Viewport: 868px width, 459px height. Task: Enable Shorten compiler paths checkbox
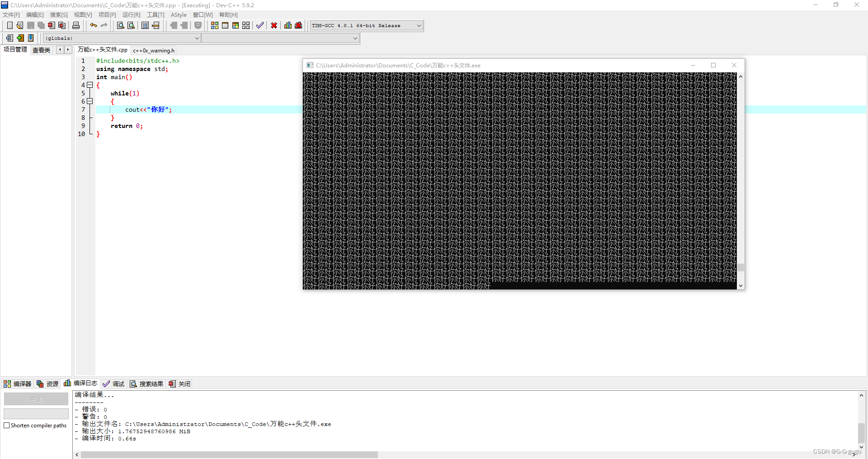(6, 426)
